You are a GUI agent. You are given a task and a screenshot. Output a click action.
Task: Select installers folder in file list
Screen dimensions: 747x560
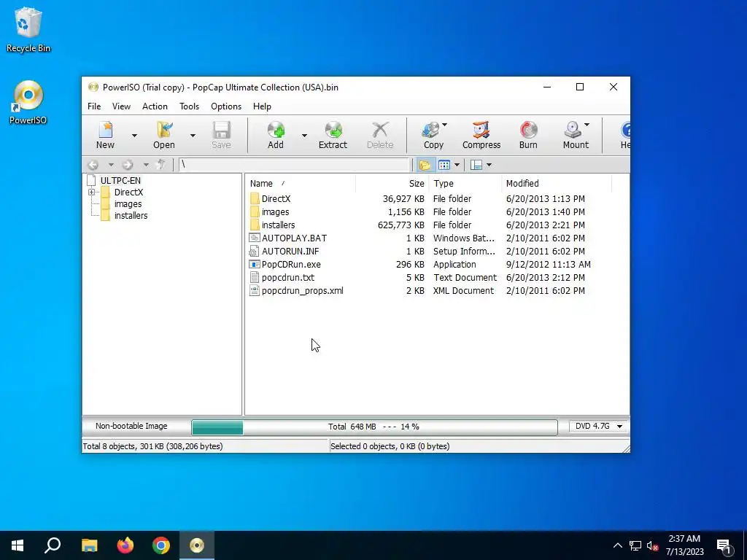coord(278,225)
